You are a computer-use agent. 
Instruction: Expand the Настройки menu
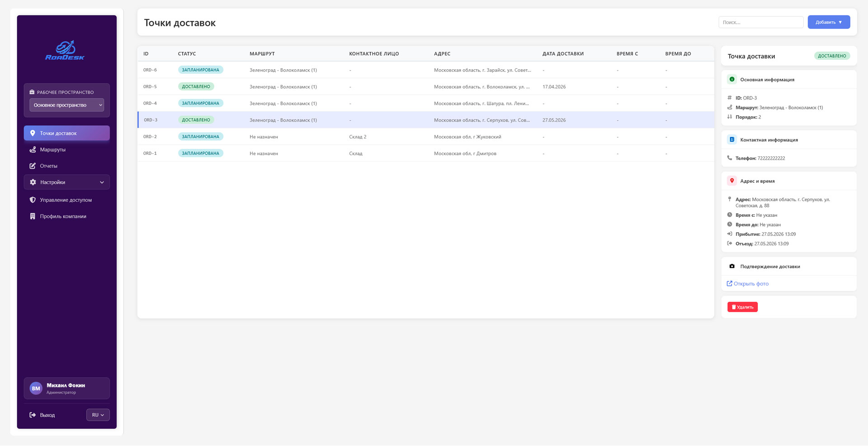pyautogui.click(x=67, y=182)
